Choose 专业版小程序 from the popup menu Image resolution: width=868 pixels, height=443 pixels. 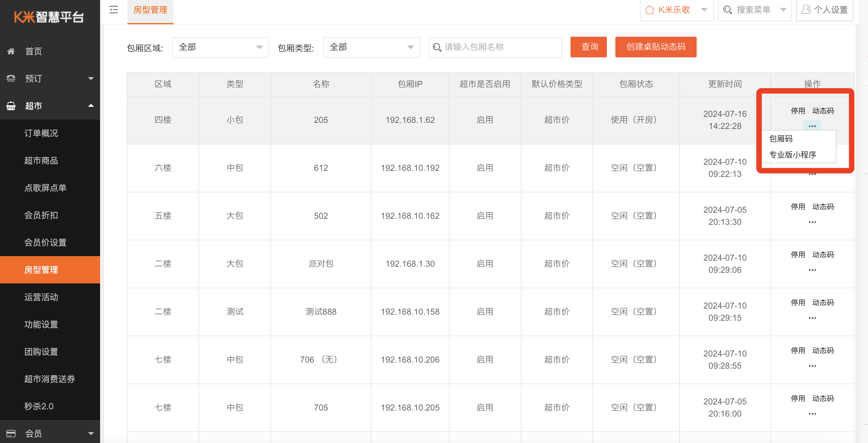(792, 155)
